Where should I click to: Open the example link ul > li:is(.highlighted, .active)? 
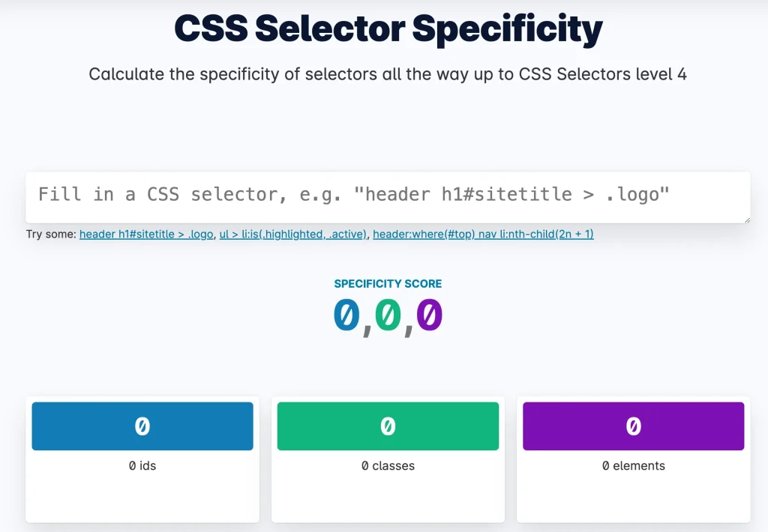292,234
